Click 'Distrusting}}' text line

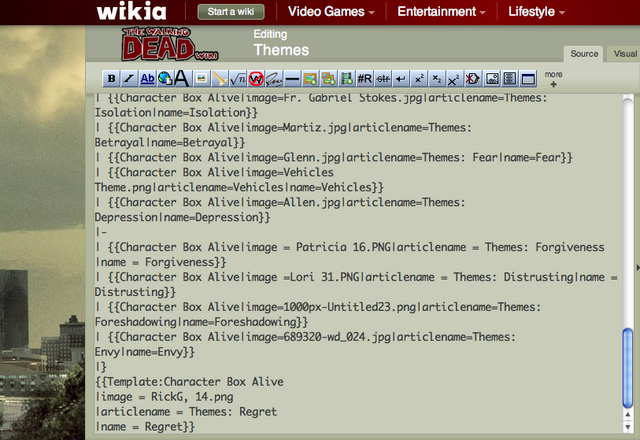click(135, 292)
